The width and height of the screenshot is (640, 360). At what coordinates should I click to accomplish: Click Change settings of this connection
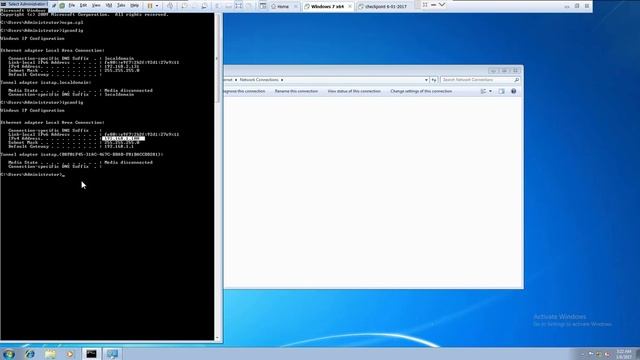coord(421,91)
